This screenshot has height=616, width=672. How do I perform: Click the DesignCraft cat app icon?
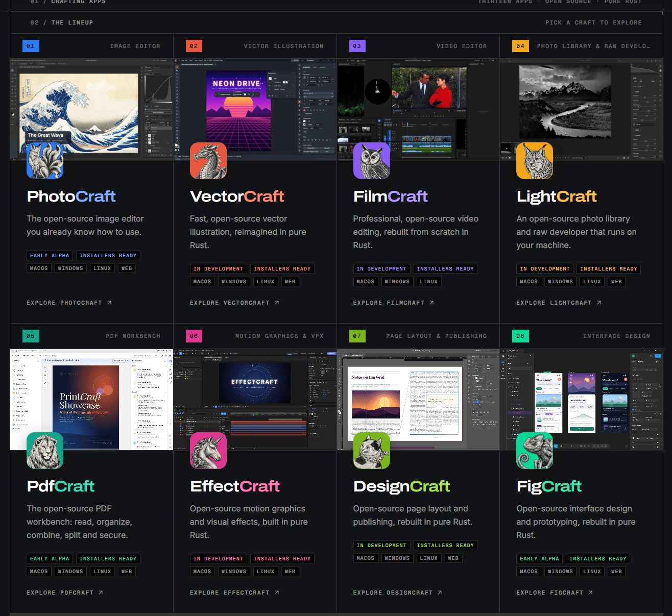point(372,451)
